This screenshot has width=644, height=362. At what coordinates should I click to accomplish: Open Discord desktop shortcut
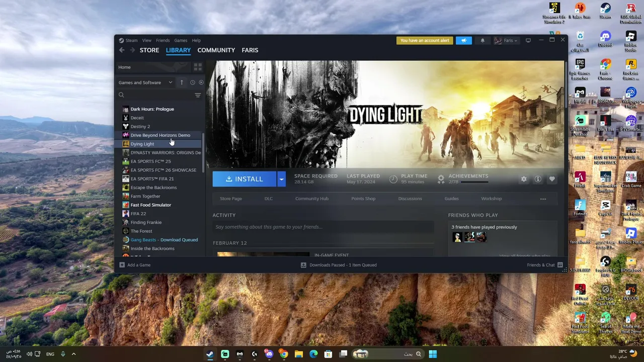605,39
